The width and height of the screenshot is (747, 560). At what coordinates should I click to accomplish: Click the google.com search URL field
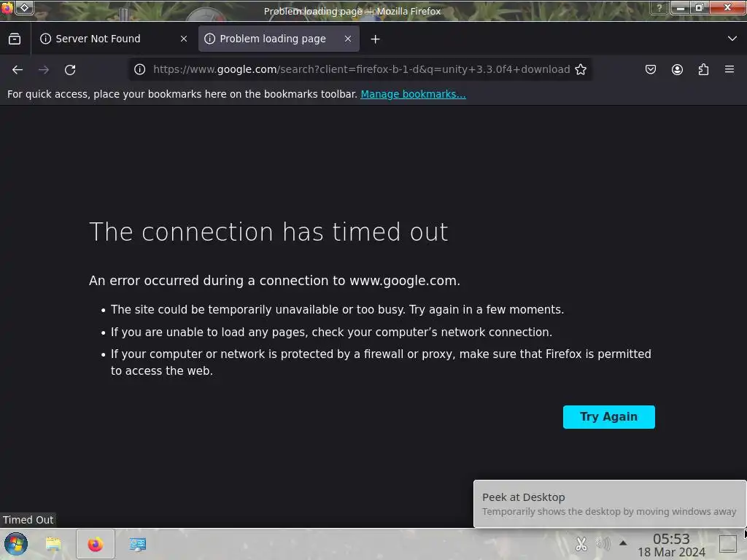click(x=361, y=69)
